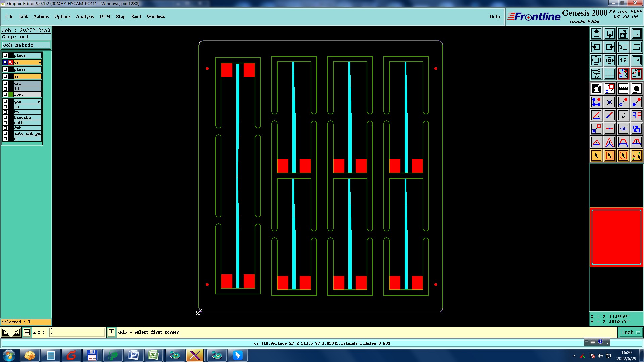Click the ss layer name
Image resolution: width=644 pixels, height=362 pixels.
(27, 76)
